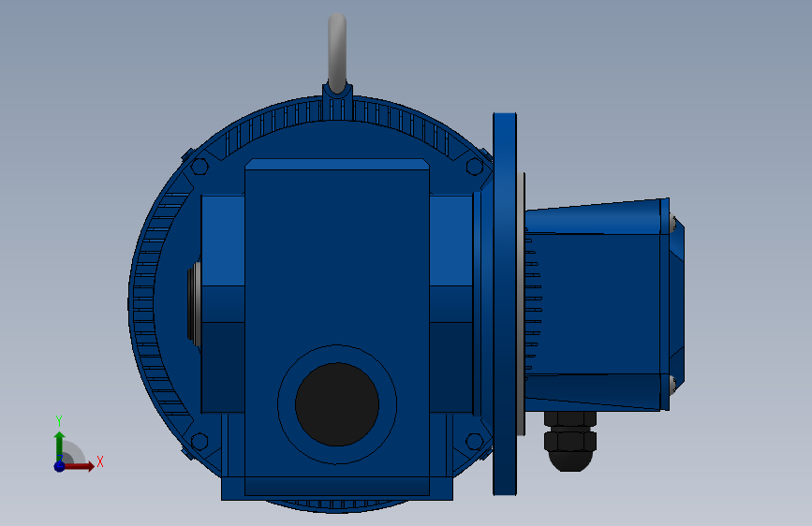Select the base foot plate at bottom

[x=337, y=489]
